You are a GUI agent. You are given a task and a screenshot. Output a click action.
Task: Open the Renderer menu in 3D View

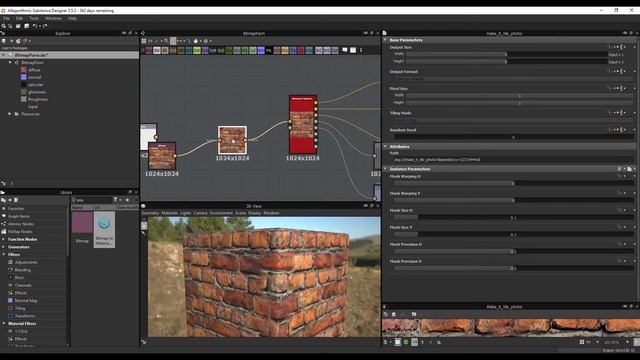(x=271, y=213)
